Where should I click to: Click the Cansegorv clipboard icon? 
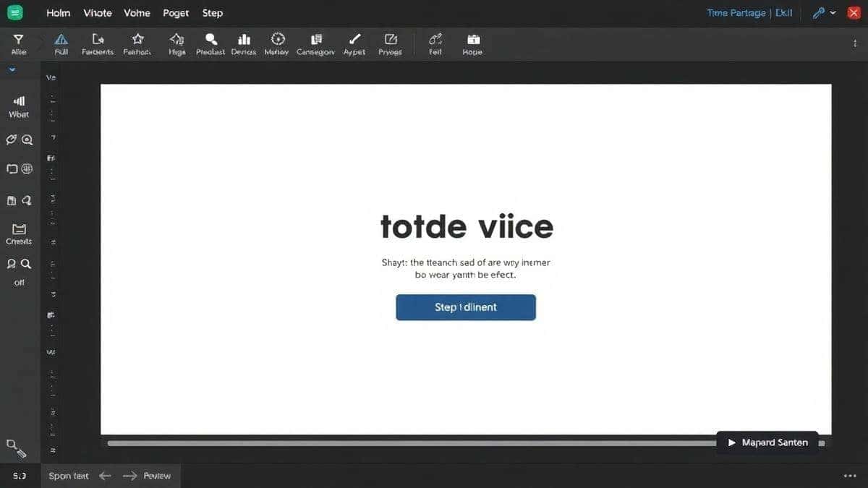click(x=315, y=42)
